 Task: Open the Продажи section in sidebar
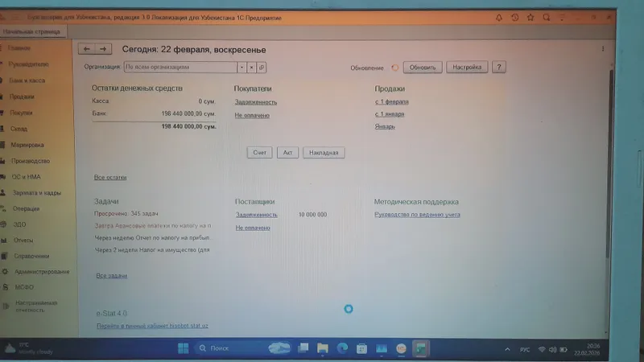coord(22,97)
